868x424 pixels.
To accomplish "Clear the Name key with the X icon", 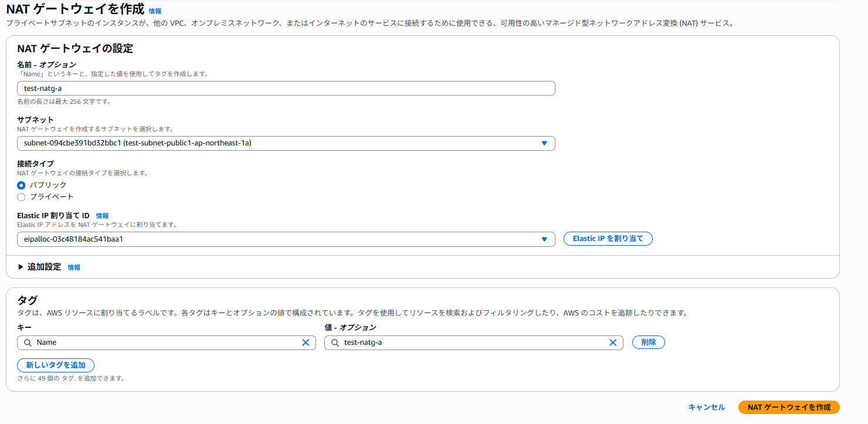I will tap(306, 342).
